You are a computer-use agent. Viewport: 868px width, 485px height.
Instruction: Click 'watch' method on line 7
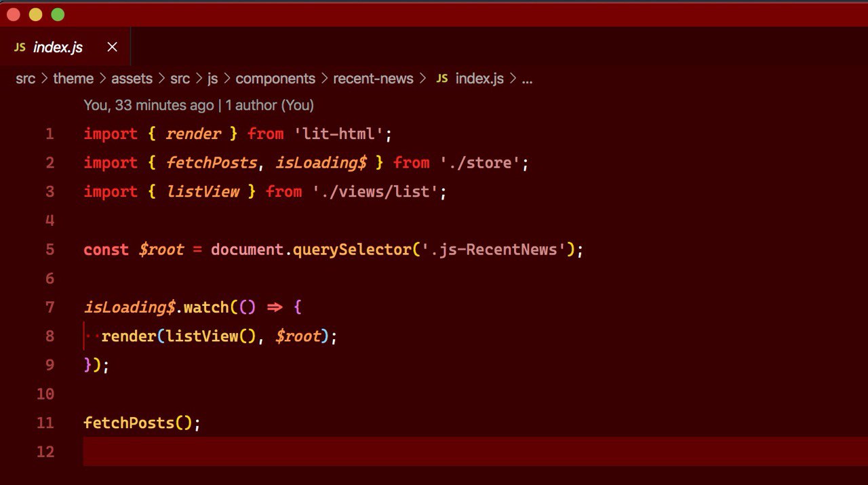207,307
